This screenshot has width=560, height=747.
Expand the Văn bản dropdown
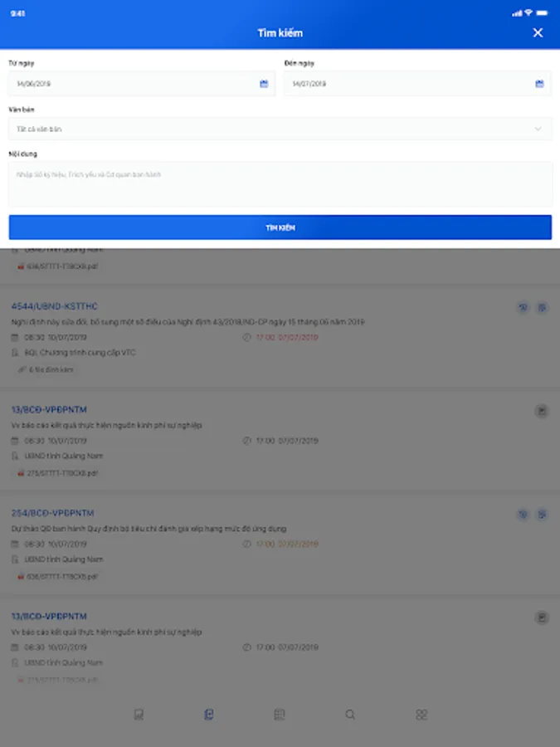coord(280,129)
